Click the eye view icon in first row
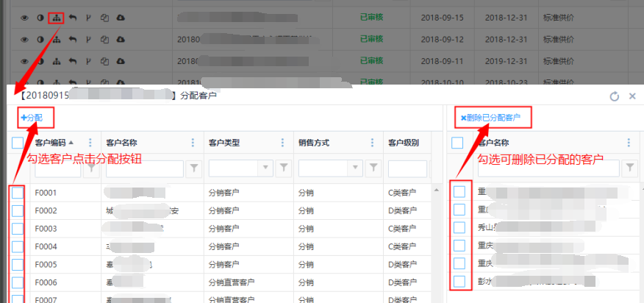The height and width of the screenshot is (303, 644). tap(24, 17)
